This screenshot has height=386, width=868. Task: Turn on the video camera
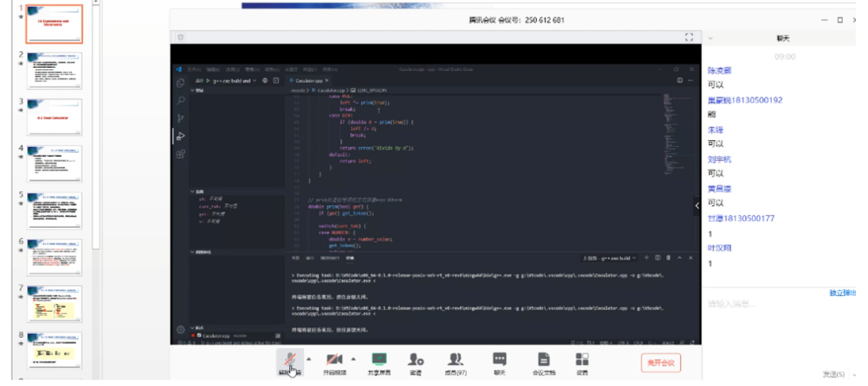click(x=334, y=360)
